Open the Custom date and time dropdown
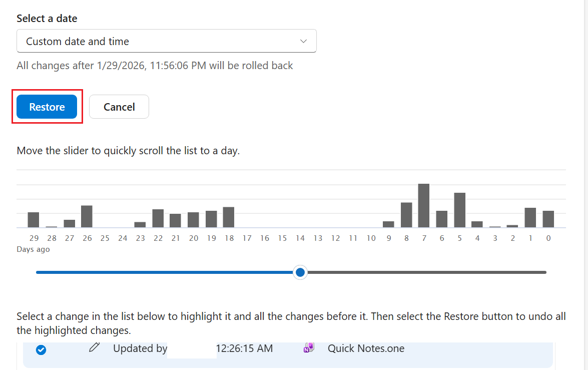This screenshot has width=588, height=370. tap(167, 41)
